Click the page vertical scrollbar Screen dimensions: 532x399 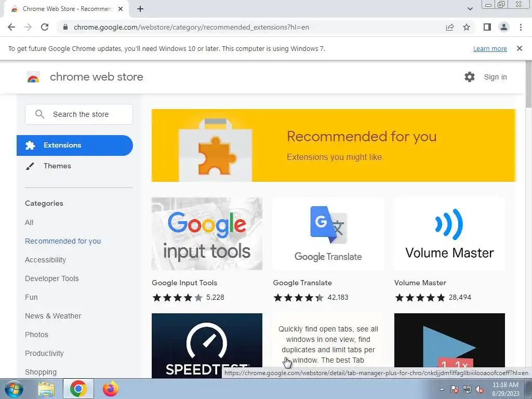(528, 84)
